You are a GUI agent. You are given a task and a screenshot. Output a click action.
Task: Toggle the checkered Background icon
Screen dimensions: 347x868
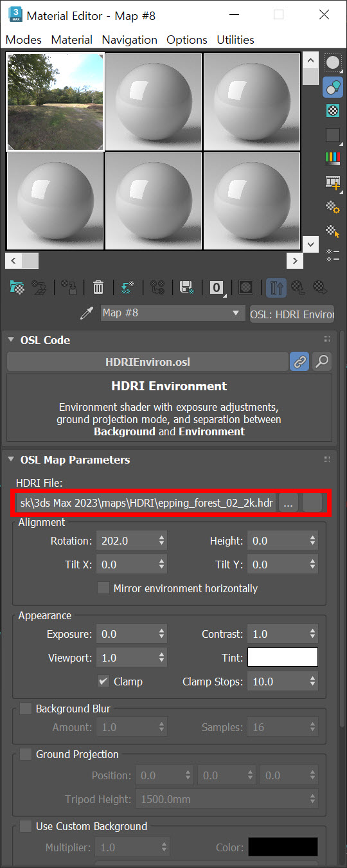(x=333, y=111)
